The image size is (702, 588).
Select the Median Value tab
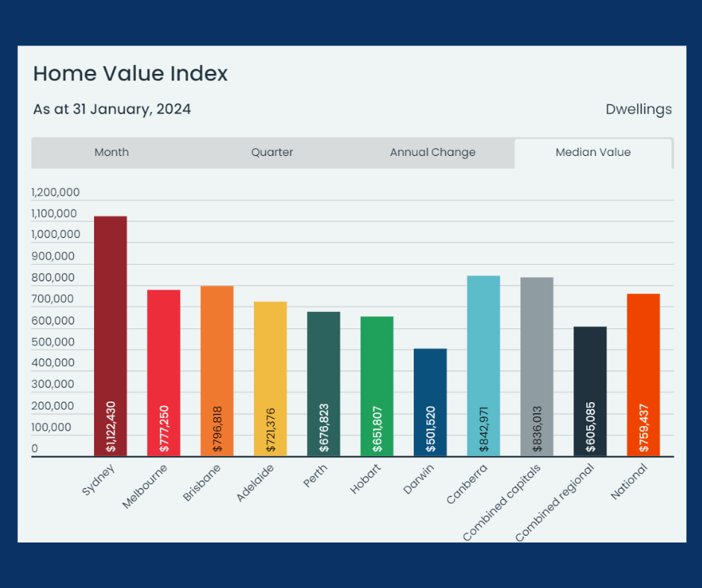point(593,152)
